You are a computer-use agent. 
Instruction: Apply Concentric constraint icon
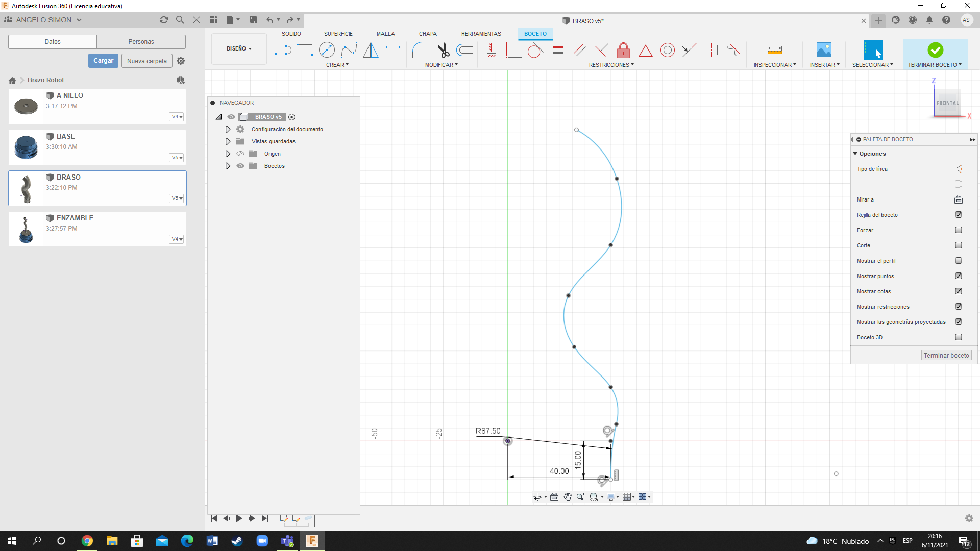click(667, 50)
